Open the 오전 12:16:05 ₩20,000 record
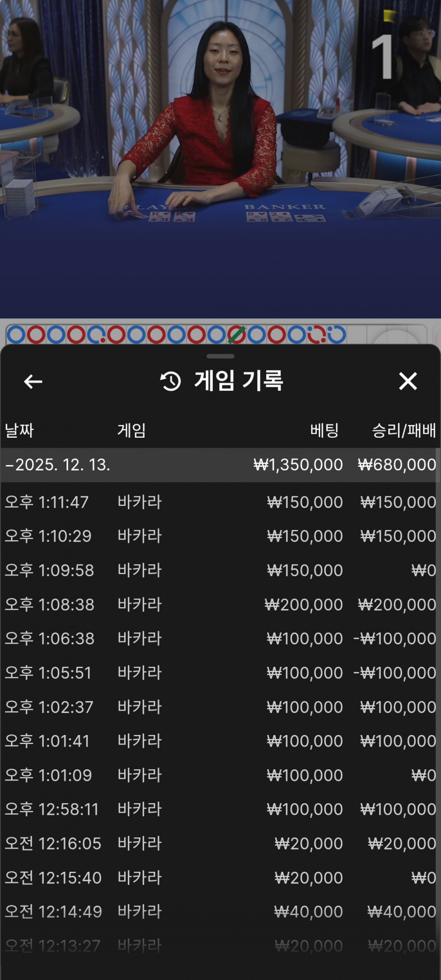441x980 pixels. tap(220, 843)
